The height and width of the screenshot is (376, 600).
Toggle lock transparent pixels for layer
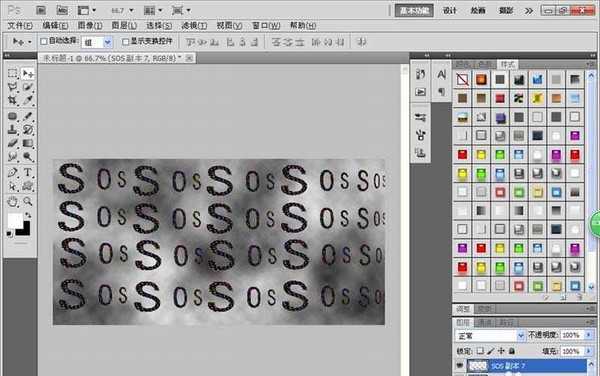click(x=480, y=351)
